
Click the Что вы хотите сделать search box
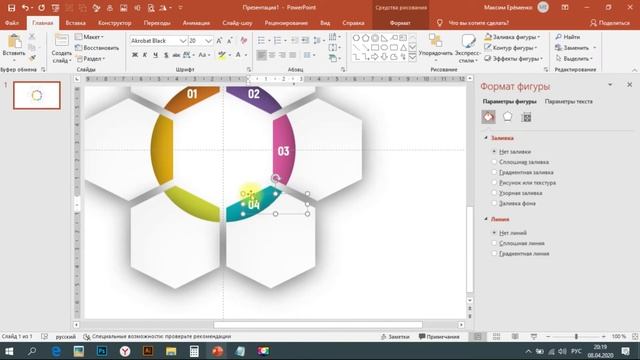click(x=478, y=23)
